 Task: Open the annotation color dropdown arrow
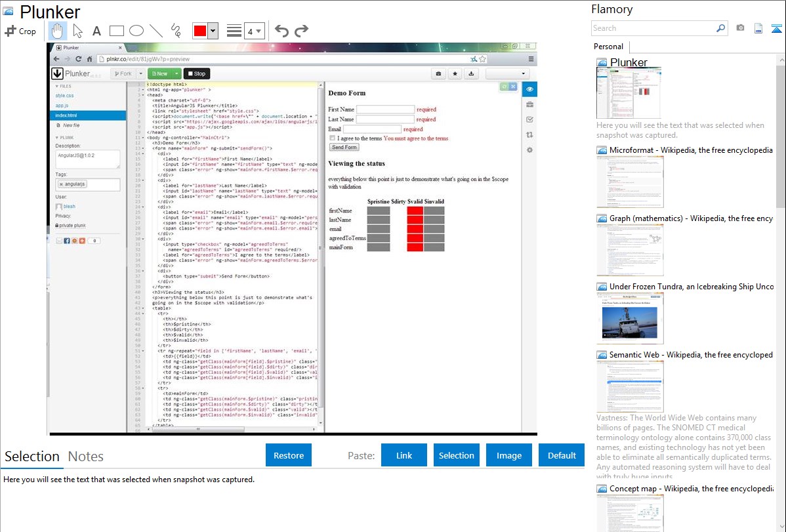point(213,31)
